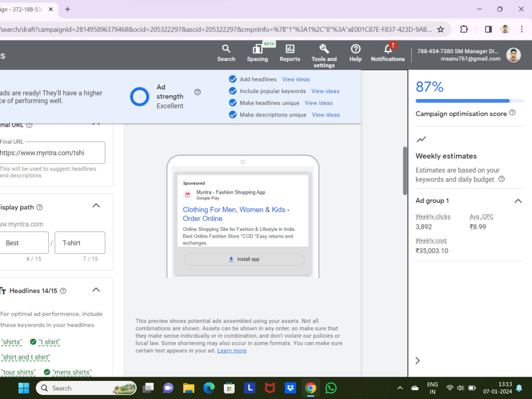Collapse the right side panel arrow
Viewport: 532px width, 399px height.
point(418,361)
